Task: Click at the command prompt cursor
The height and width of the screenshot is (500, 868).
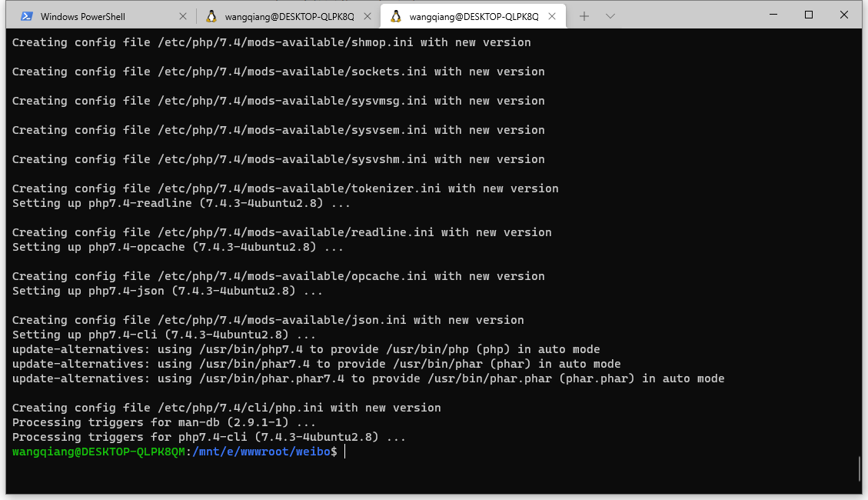Action: [346, 452]
